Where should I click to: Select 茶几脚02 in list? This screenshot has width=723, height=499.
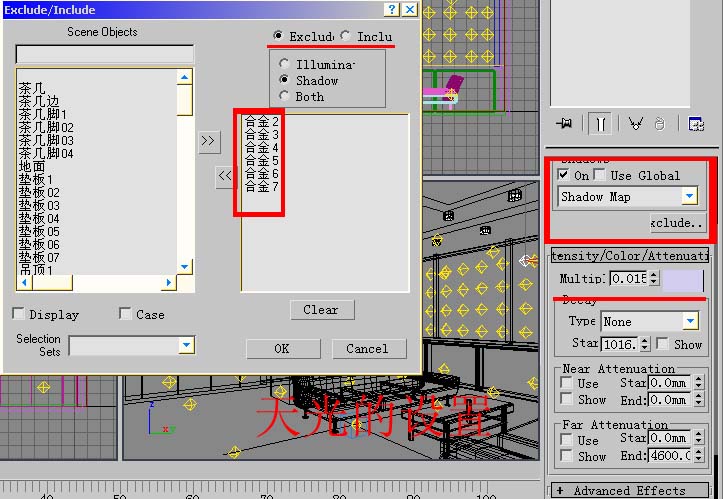46,127
